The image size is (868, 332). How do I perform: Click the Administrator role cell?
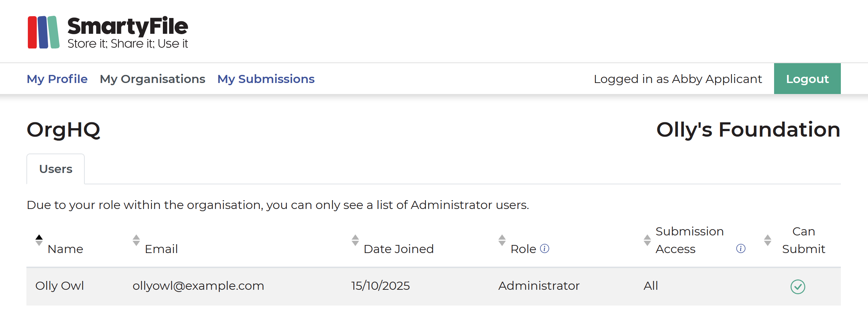(539, 286)
